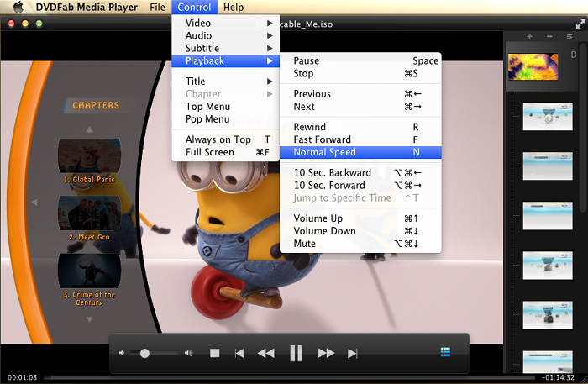Click the chapters down arrow
Image resolution: width=588 pixels, height=384 pixels.
point(89,319)
